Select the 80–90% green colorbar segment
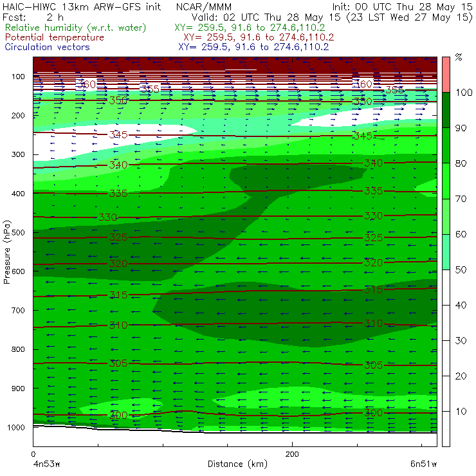476x476 pixels. (x=446, y=145)
